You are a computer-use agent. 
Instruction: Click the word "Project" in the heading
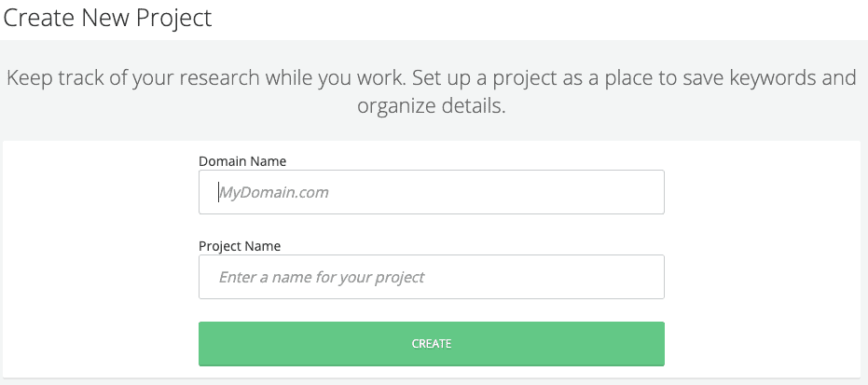pos(174,18)
